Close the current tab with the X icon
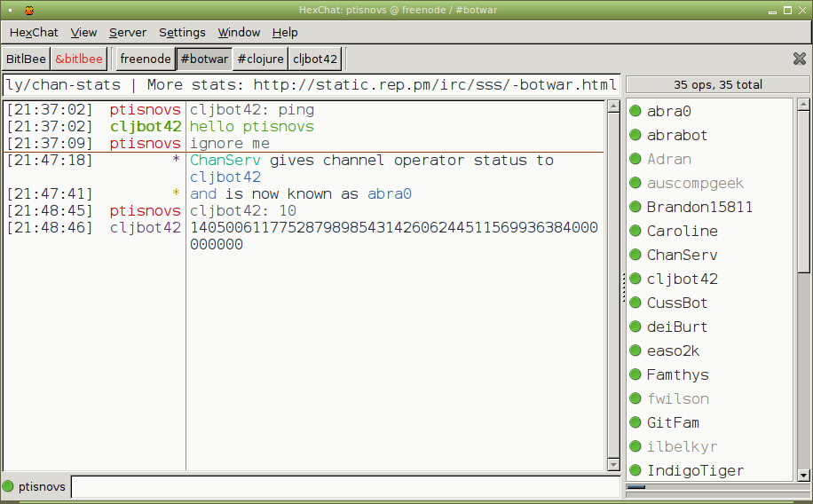The image size is (813, 504). coord(800,59)
